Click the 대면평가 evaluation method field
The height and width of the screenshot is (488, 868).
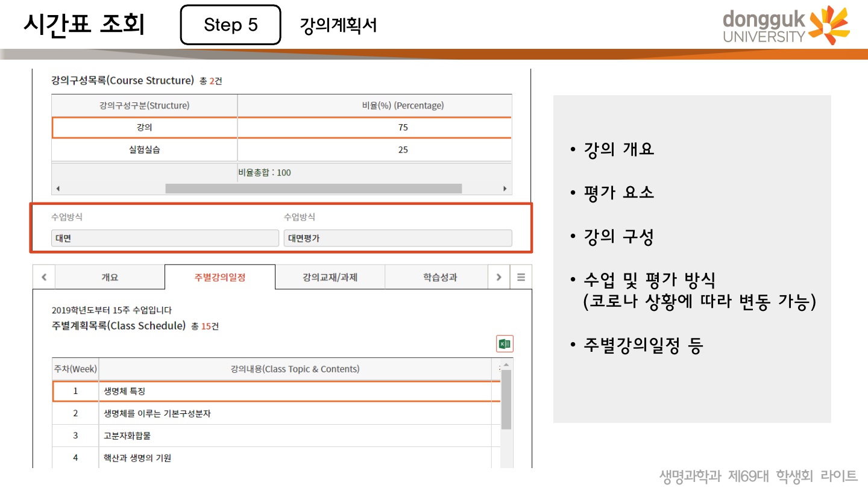[398, 238]
